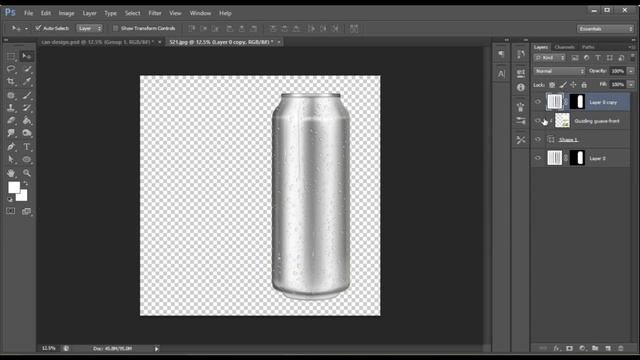Open the Filter menu
Image resolution: width=640 pixels, height=360 pixels.
pos(155,13)
